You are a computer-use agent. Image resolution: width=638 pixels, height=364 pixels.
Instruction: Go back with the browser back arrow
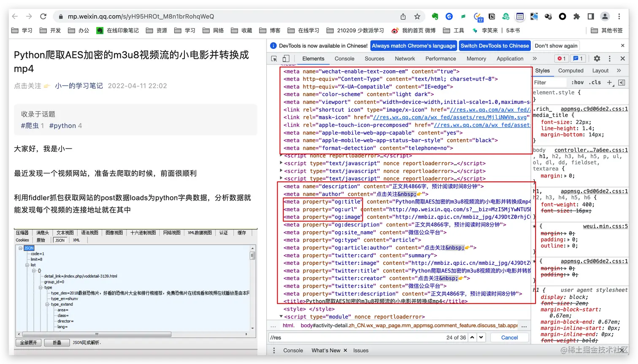click(x=15, y=16)
